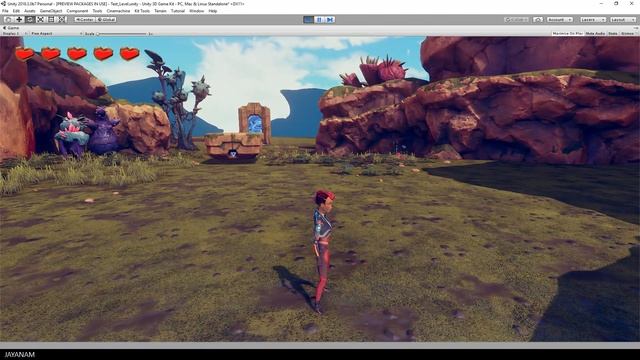Open the Window menu
This screenshot has height=360, width=640.
click(x=196, y=11)
